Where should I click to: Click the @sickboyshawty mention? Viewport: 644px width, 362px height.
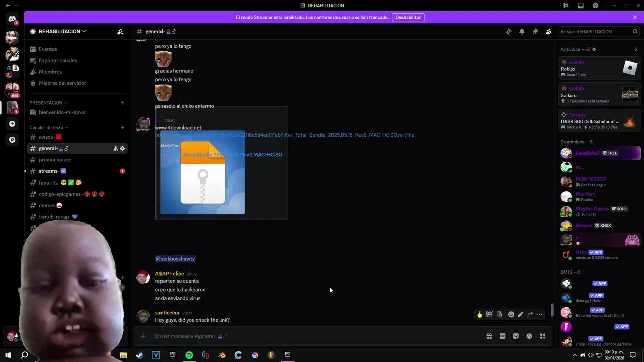[175, 259]
